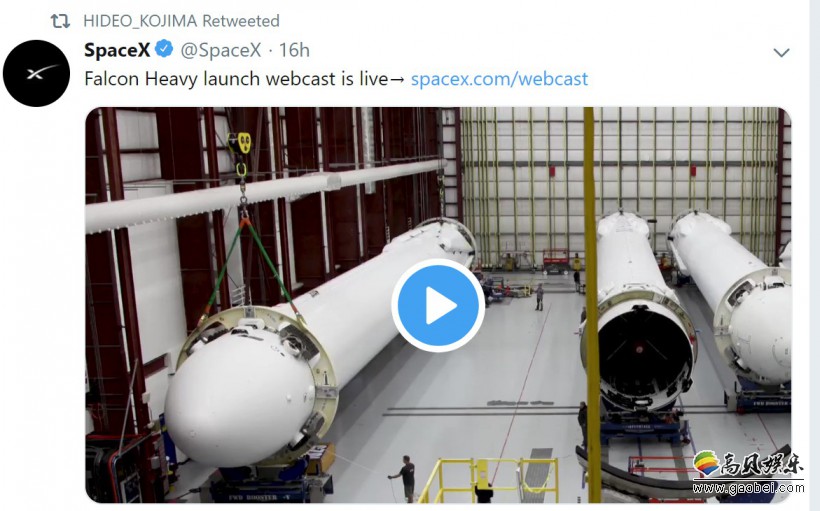820x511 pixels.
Task: Open the SpaceX profile avatar
Action: (36, 73)
